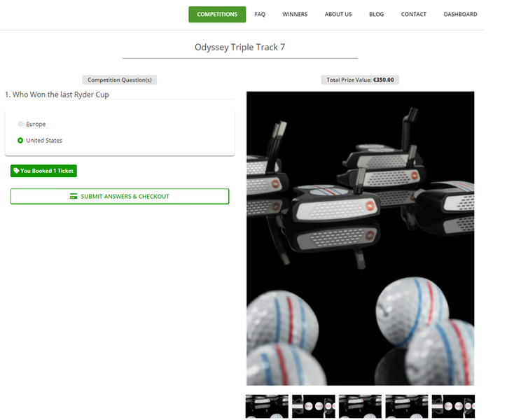
Task: Open the Dashboard from the navbar
Action: (460, 14)
